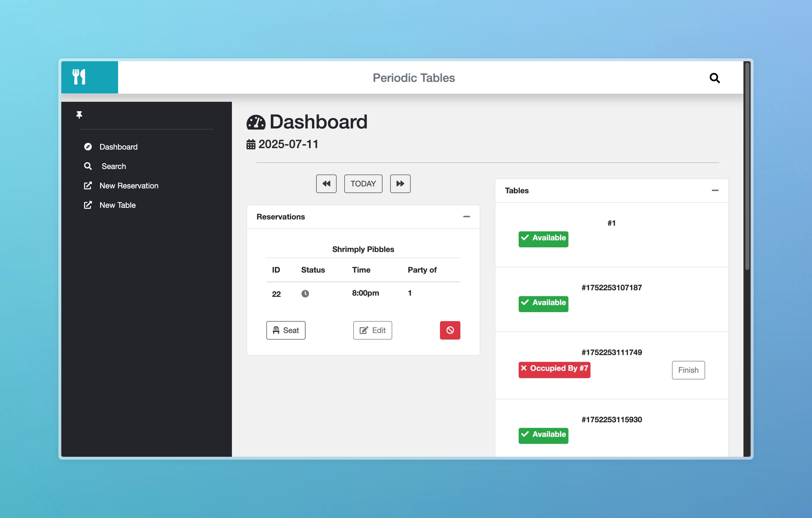Screen dimensions: 812x518
Task: Click the Dashboard compass icon in sidebar
Action: pos(88,147)
